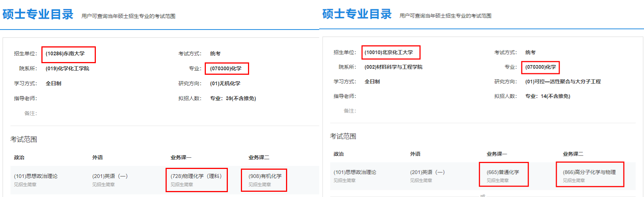Click 考试方式 label on the 北京化工大学 page
Screen dimensions: 644x197
[505, 52]
